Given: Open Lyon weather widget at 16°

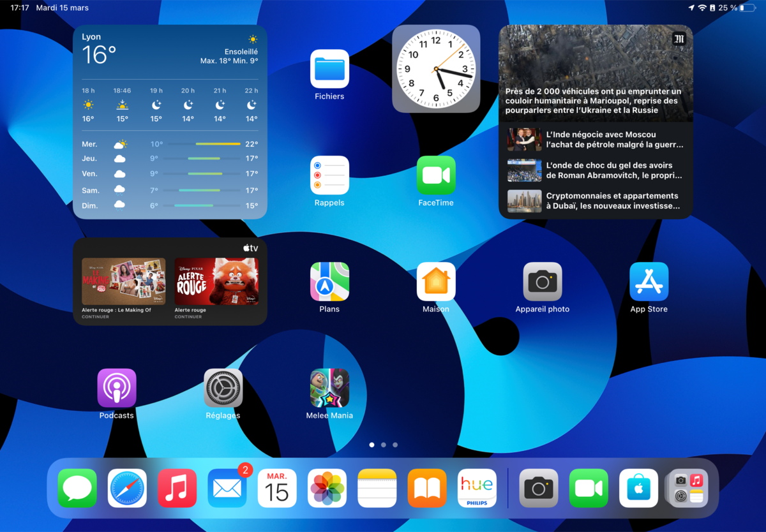Looking at the screenshot, I should pyautogui.click(x=170, y=122).
